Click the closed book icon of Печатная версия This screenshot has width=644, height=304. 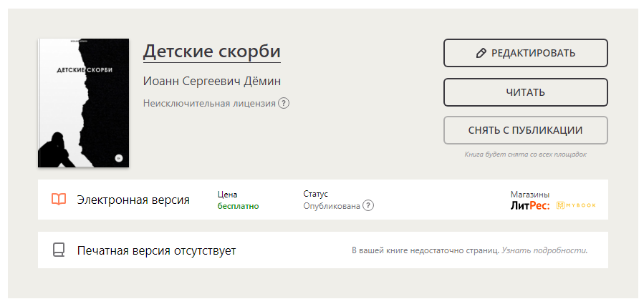(x=59, y=250)
